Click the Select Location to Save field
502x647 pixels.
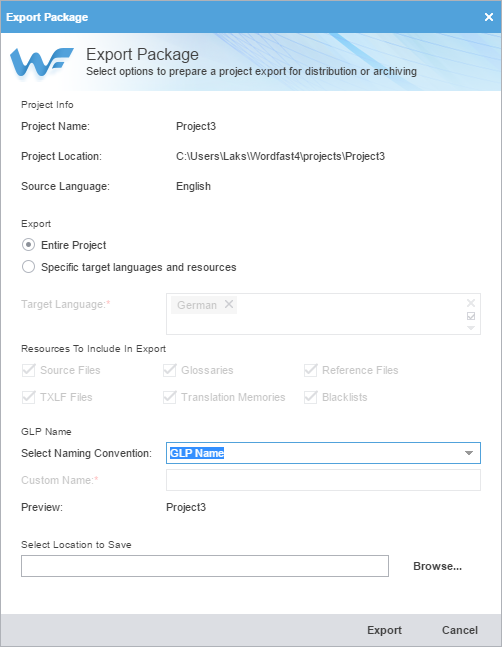pyautogui.click(x=205, y=566)
